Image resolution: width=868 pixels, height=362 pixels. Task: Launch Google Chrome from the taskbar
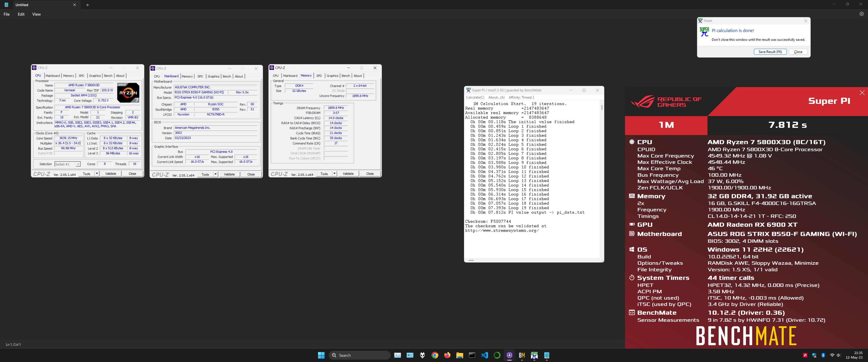coord(435,355)
